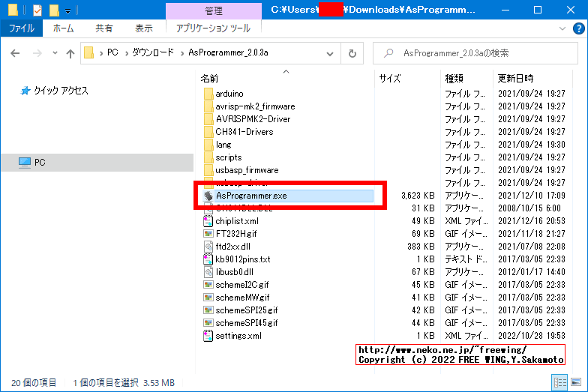Click the schemeI2C.gif image icon
Image resolution: width=588 pixels, height=392 pixels.
click(208, 285)
